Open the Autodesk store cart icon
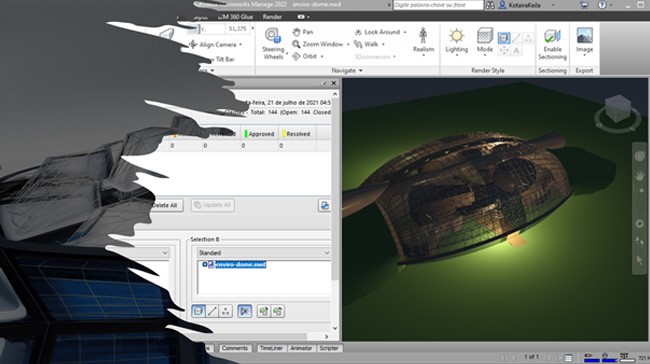 click(584, 5)
